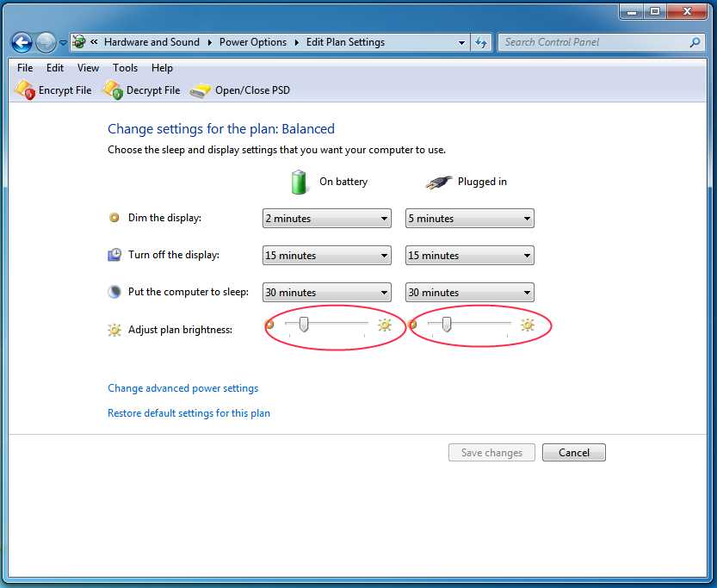The image size is (717, 588).
Task: Click the Forward navigation arrow button
Action: pyautogui.click(x=46, y=43)
